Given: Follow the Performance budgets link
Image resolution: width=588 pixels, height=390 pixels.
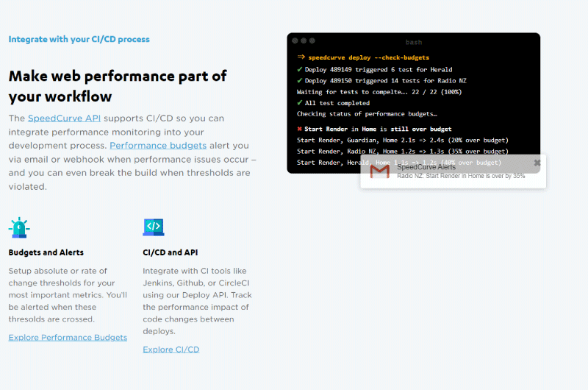Looking at the screenshot, I should (158, 146).
